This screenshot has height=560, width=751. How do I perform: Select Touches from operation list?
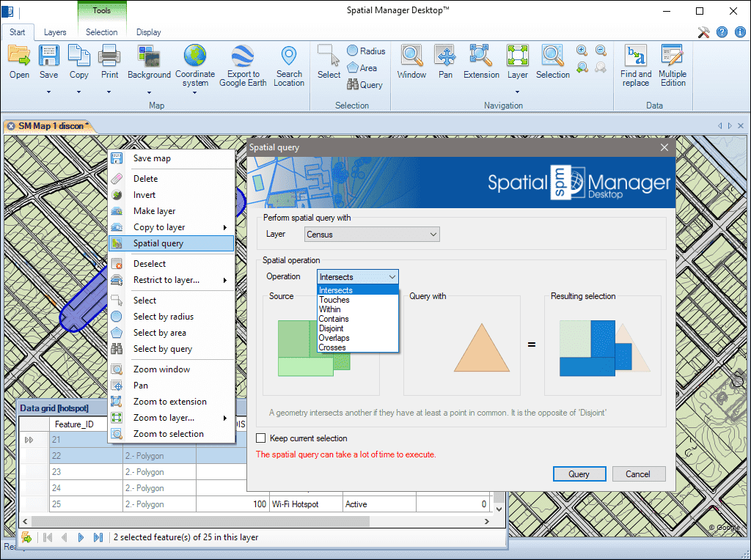pos(358,300)
